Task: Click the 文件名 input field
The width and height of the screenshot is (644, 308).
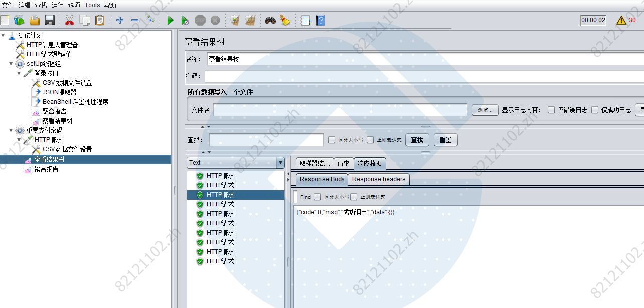Action: [x=340, y=110]
